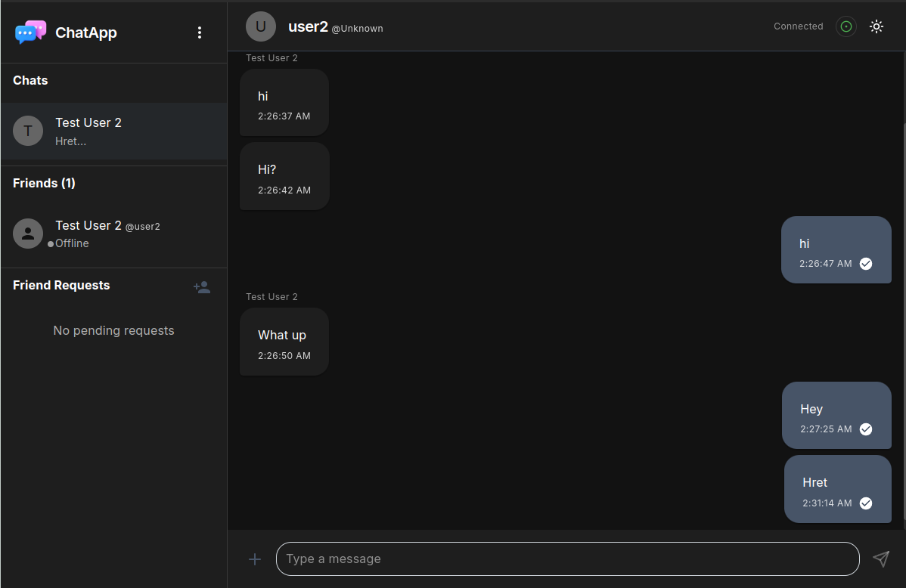Screen dimensions: 906x588
Task: Click inside the Type a message field
Action: pos(566,559)
